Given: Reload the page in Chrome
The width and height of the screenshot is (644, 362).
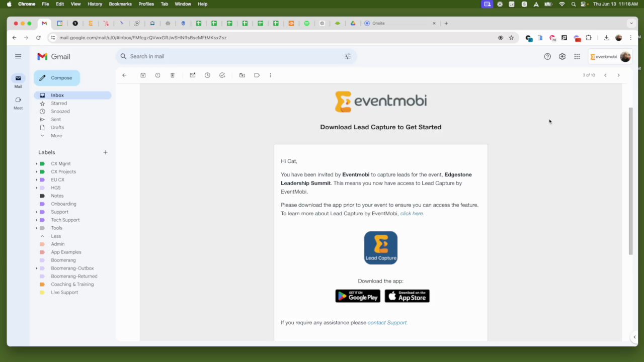Looking at the screenshot, I should [x=38, y=38].
